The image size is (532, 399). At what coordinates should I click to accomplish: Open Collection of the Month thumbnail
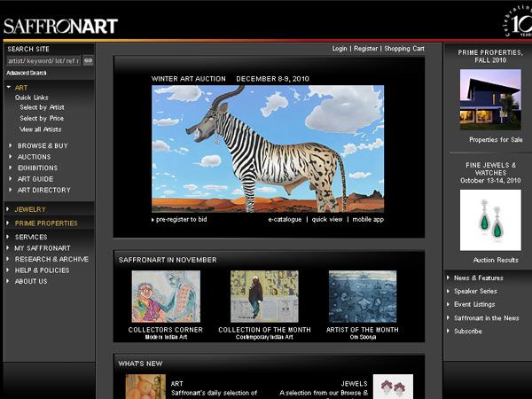[x=264, y=296]
